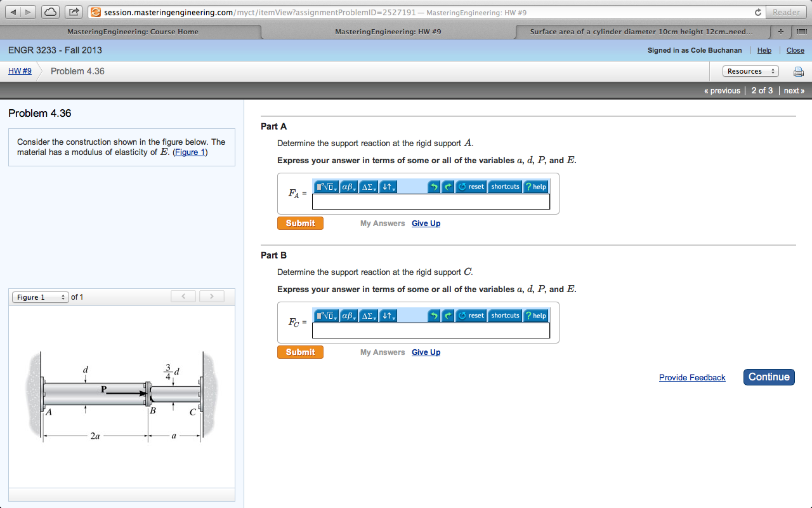This screenshot has width=812, height=508.
Task: Click Safari's Reader button
Action: [x=787, y=12]
